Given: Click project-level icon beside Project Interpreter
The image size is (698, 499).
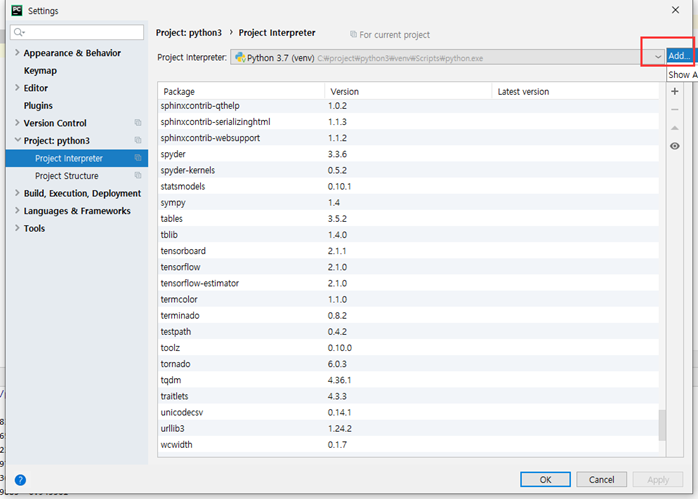Looking at the screenshot, I should tap(138, 158).
